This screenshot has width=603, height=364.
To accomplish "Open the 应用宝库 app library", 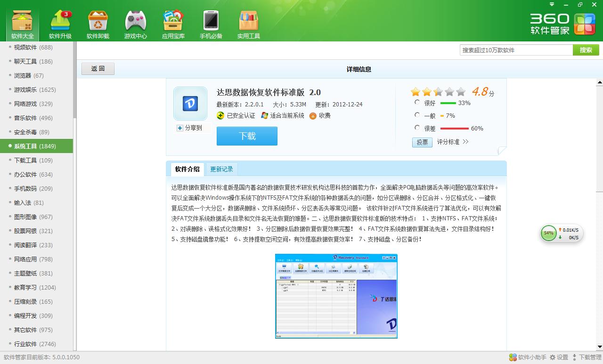I will [173, 24].
